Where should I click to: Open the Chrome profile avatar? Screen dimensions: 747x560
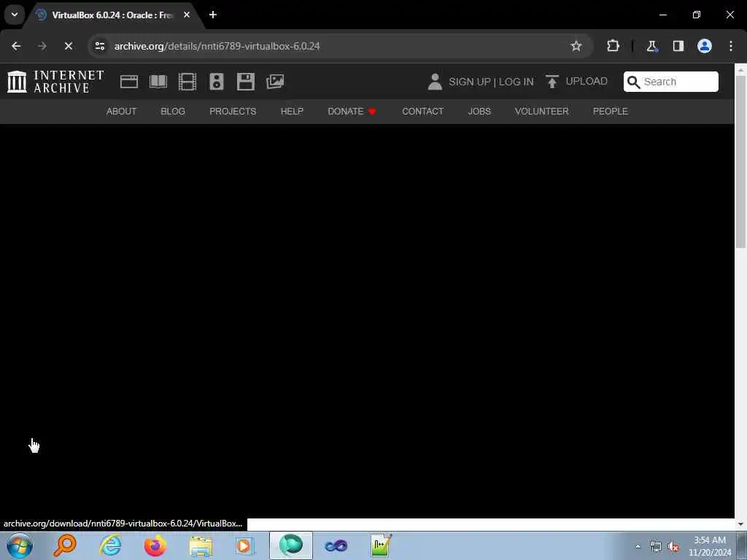(704, 46)
